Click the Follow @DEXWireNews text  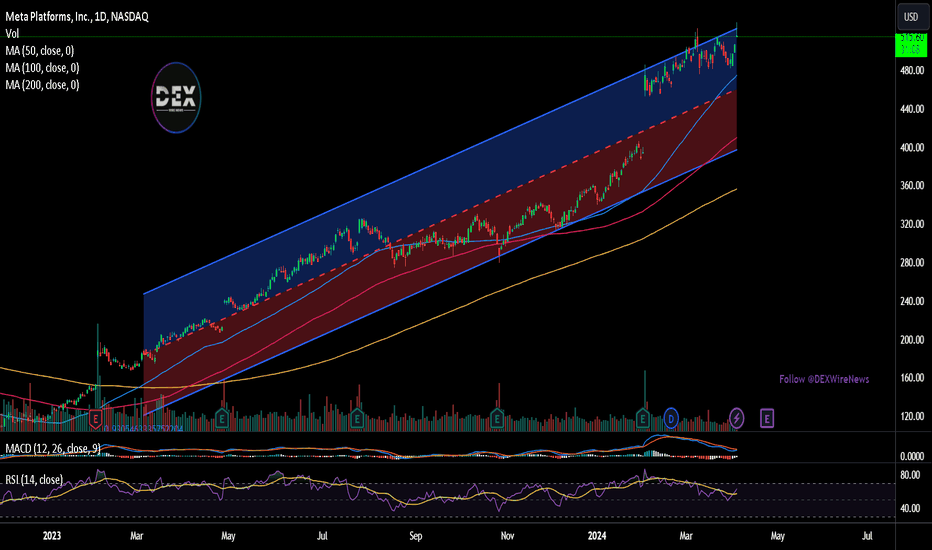[824, 379]
